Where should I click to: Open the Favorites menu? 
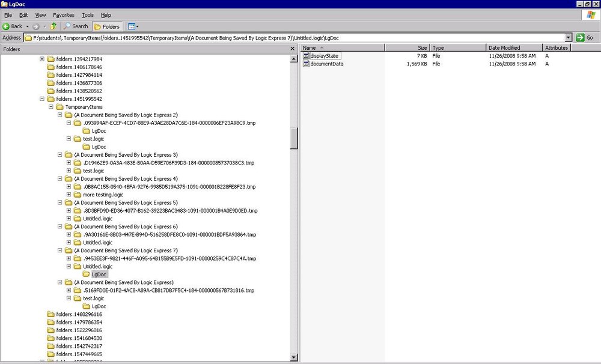tap(64, 15)
